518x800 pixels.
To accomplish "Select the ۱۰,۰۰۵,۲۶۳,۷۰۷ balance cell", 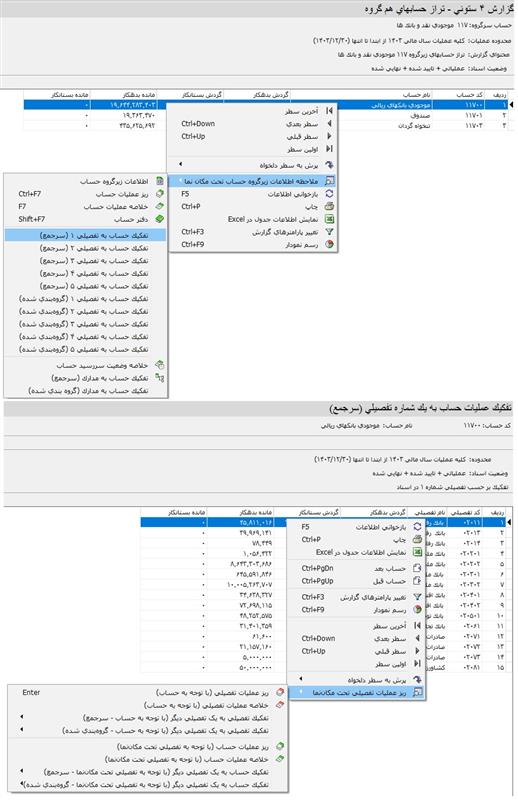I will [240, 585].
